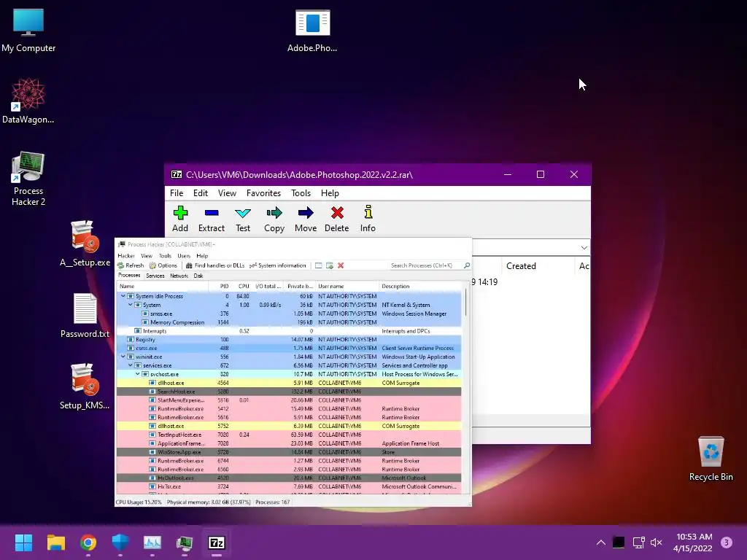Open the Hacker menu in Process Hacker
The width and height of the screenshot is (747, 560).
point(125,256)
